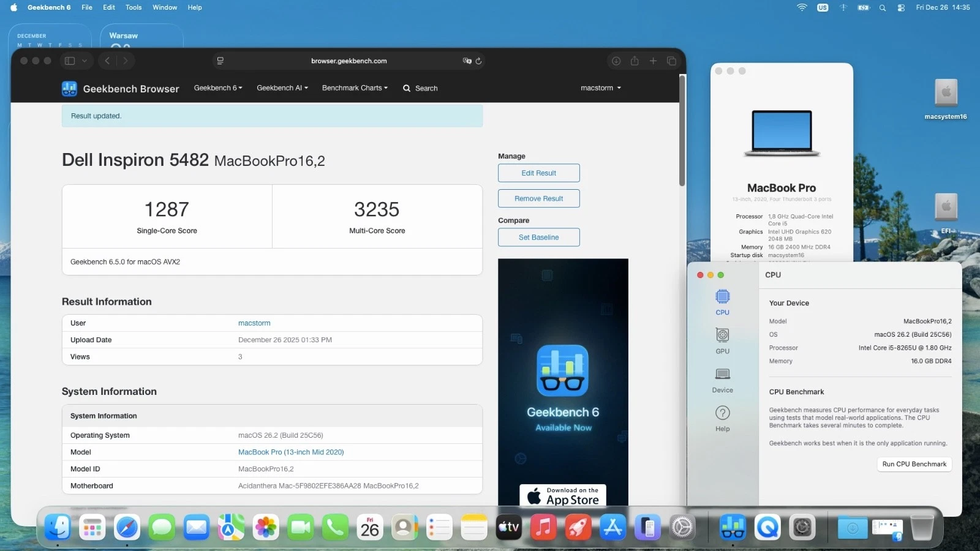
Task: Expand the Geekbench AI navigation dropdown
Action: tap(282, 88)
